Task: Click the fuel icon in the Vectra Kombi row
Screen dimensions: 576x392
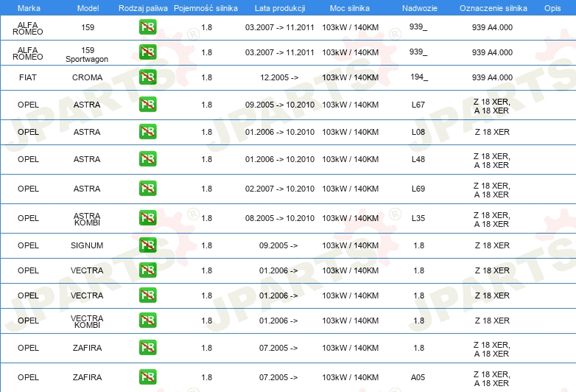Action: pos(147,320)
